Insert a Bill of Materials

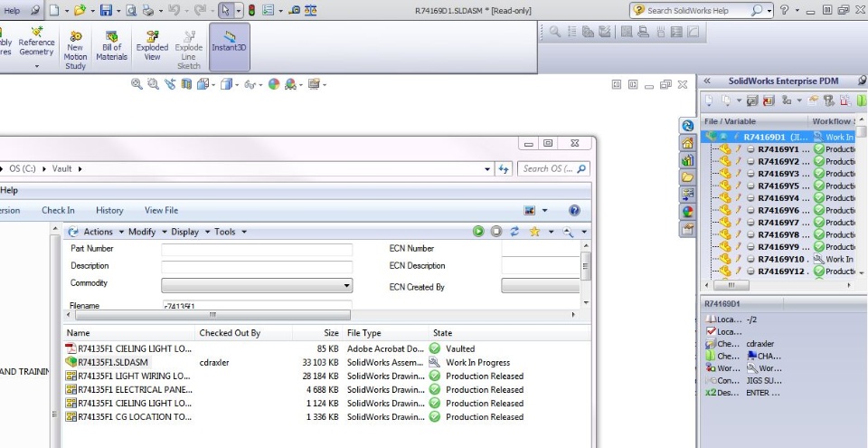coord(112,45)
